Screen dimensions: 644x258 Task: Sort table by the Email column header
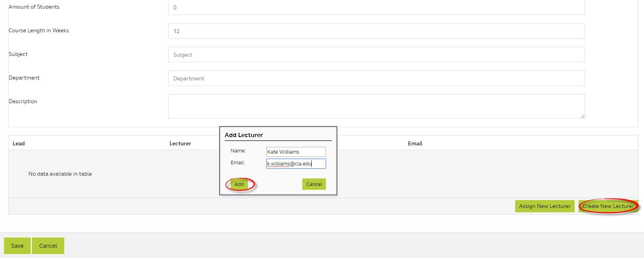coord(415,143)
